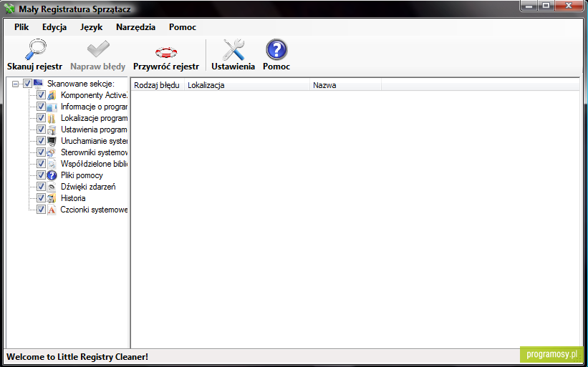The width and height of the screenshot is (588, 367).
Task: Click the Welcome to Little Registry Cleaner status text
Action: tap(77, 356)
